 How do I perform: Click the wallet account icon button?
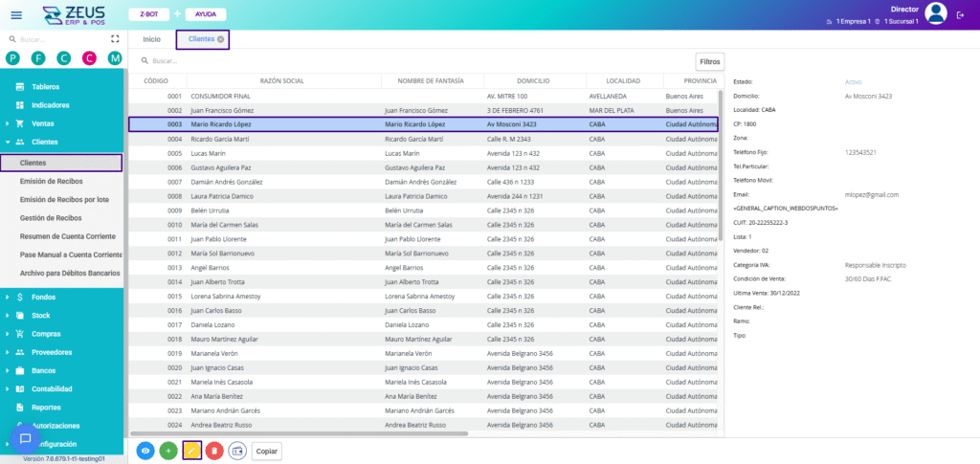tap(237, 450)
